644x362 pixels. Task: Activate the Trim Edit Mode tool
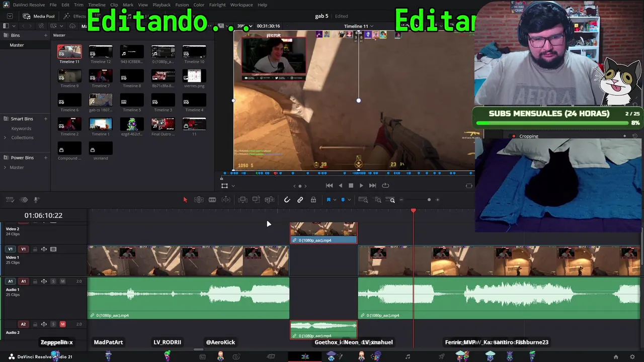(x=199, y=200)
